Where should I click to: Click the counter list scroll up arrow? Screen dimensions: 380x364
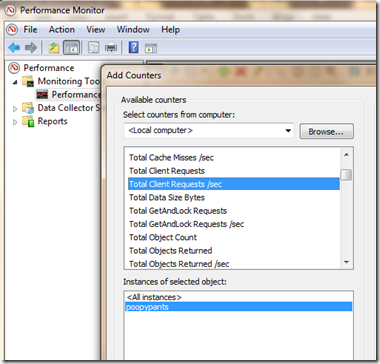tap(346, 155)
